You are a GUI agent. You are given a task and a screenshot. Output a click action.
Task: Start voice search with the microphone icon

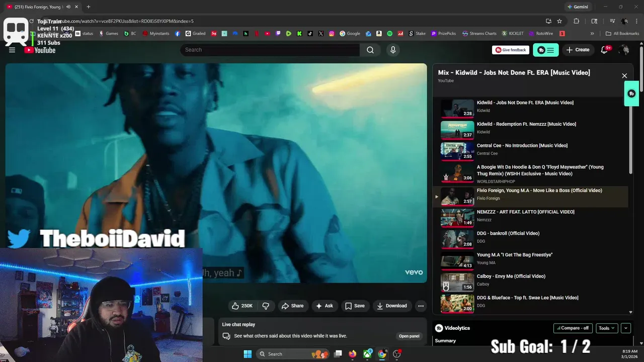coord(393,50)
